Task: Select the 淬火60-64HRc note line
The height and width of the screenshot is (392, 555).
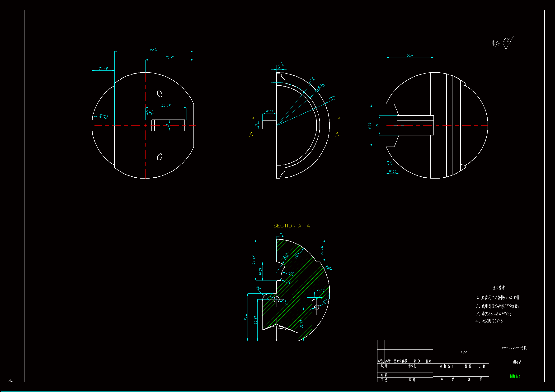Action: [x=493, y=314]
